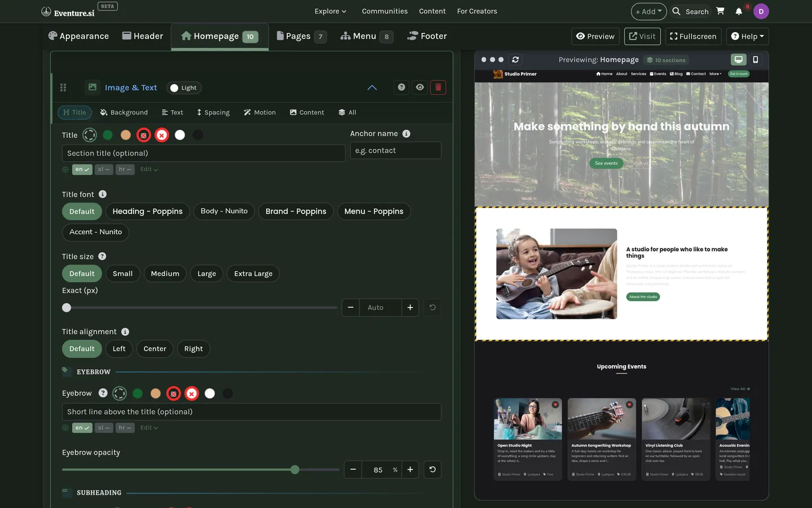812x508 pixels.
Task: Show Eyebrow help icon
Action: click(103, 393)
